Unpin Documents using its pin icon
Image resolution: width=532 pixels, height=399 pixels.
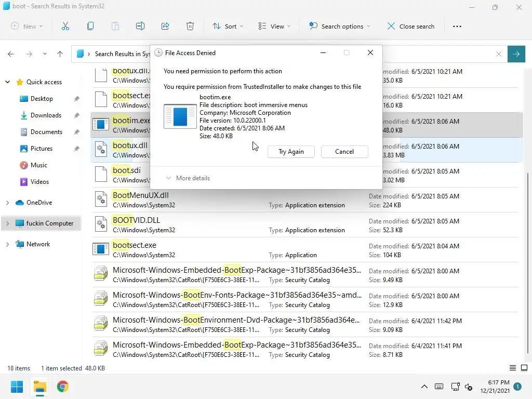click(77, 132)
